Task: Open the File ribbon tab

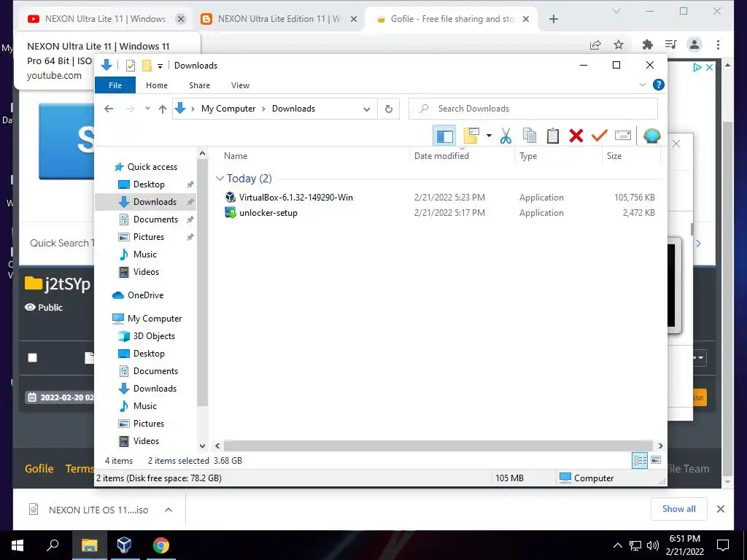Action: tap(115, 85)
